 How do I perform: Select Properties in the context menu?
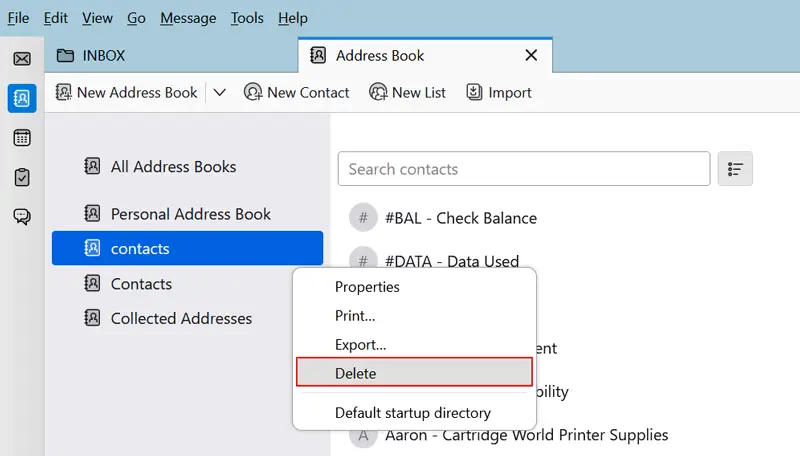367,287
